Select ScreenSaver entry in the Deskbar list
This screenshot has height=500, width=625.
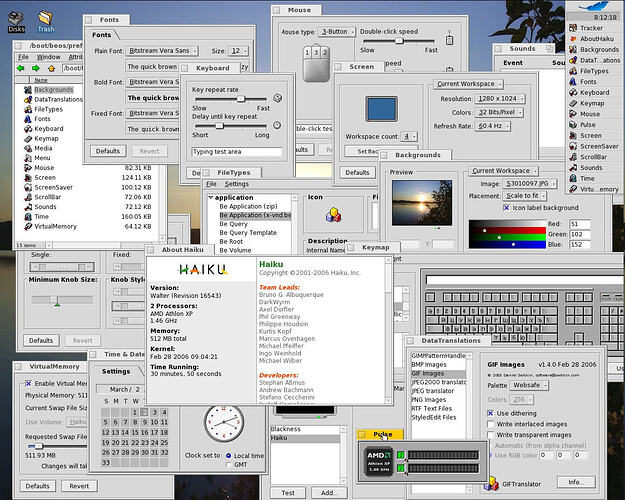click(x=592, y=146)
